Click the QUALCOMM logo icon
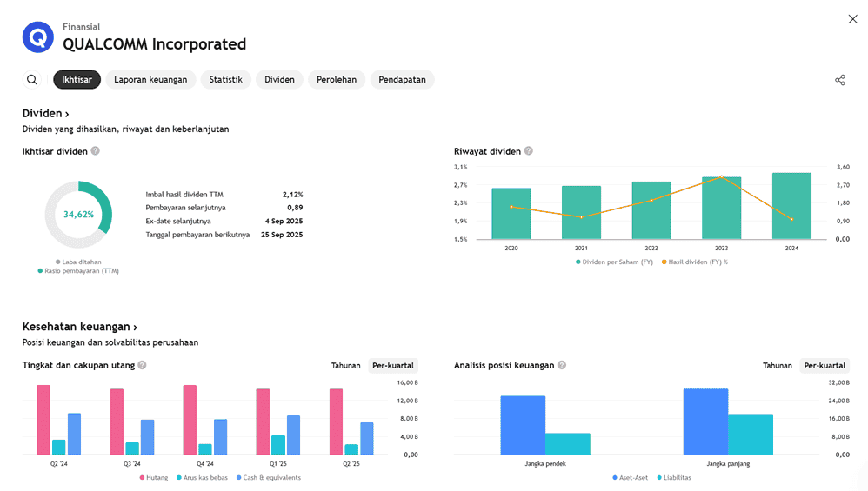 point(37,37)
